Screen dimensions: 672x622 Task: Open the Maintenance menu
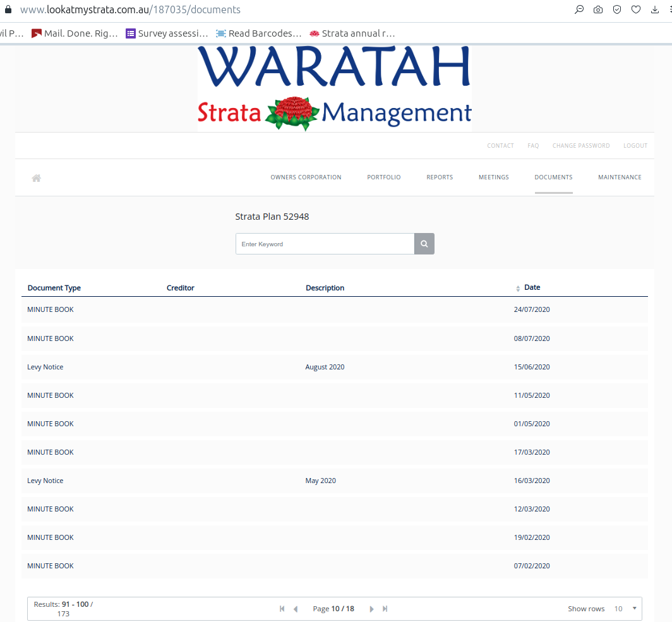click(620, 177)
